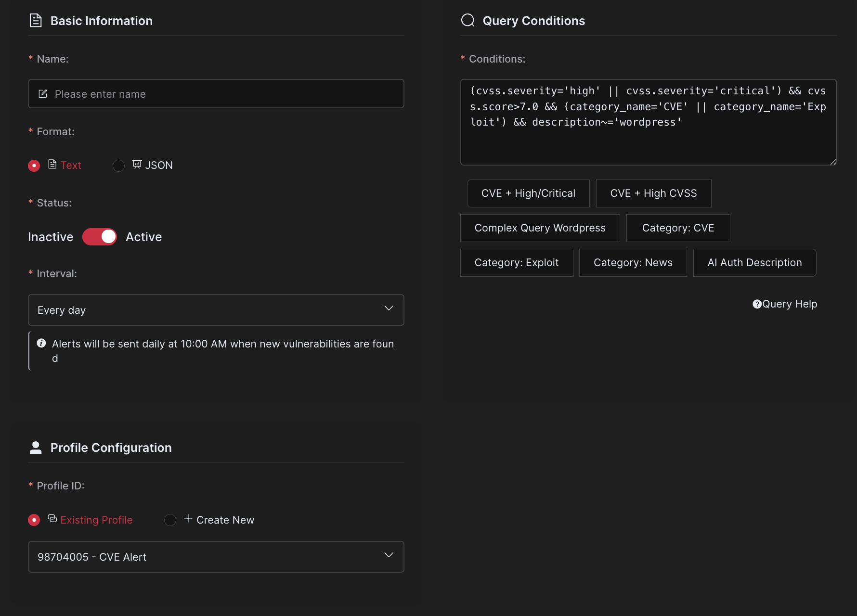Viewport: 857px width, 616px height.
Task: Click the Profile ID field label
Action: click(61, 486)
